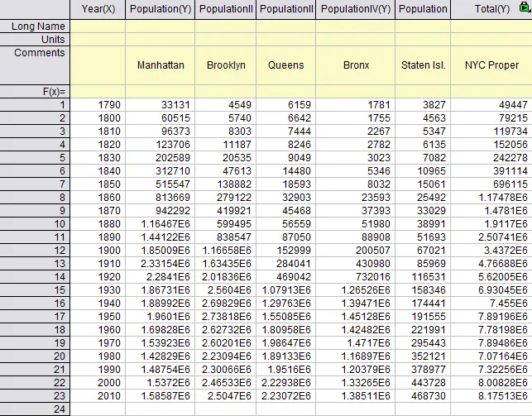
Task: Click the Long Name row label
Action: point(35,26)
